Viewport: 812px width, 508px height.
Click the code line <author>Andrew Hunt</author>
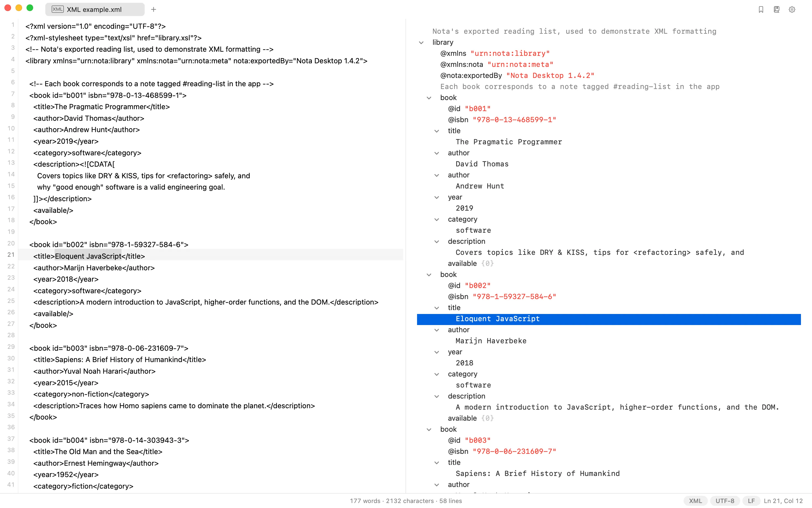coord(86,130)
